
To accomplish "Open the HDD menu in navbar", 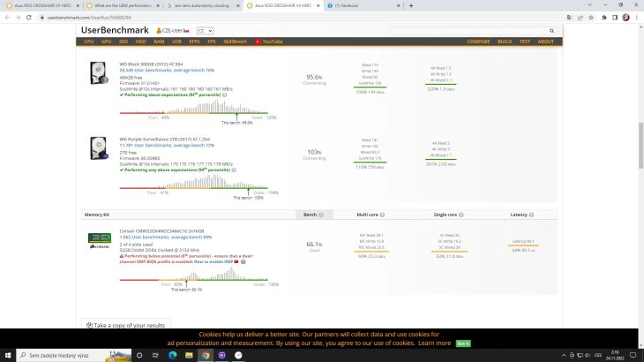I will coord(140,41).
